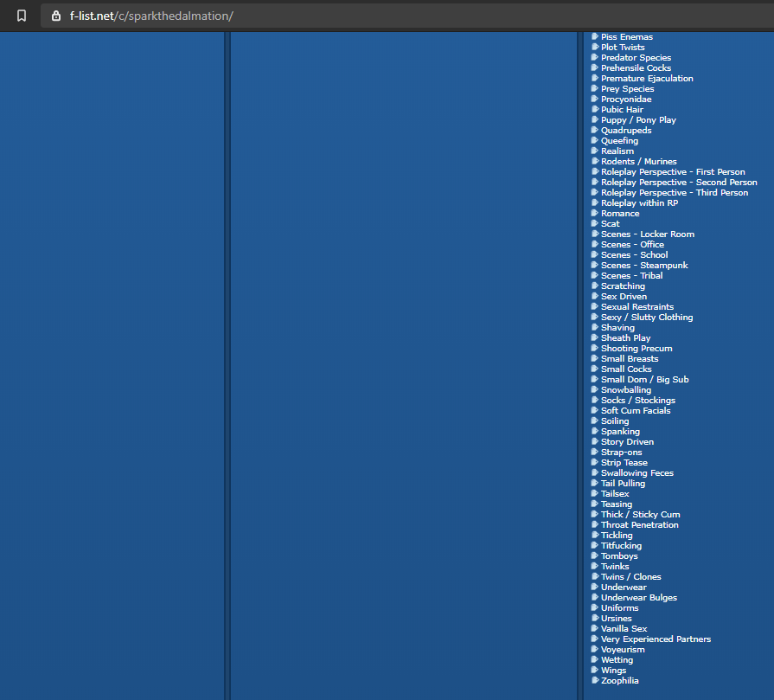Select the 'Puppy / Pony Play' entry
Viewport: 774px width, 700px height.
[638, 120]
